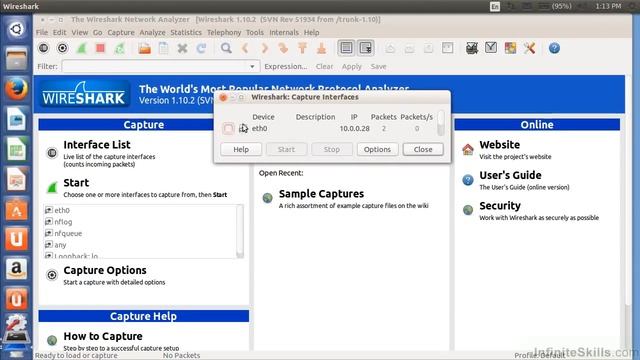Image resolution: width=640 pixels, height=360 pixels.
Task: Open a capture file with the folder icon
Action: click(x=144, y=48)
